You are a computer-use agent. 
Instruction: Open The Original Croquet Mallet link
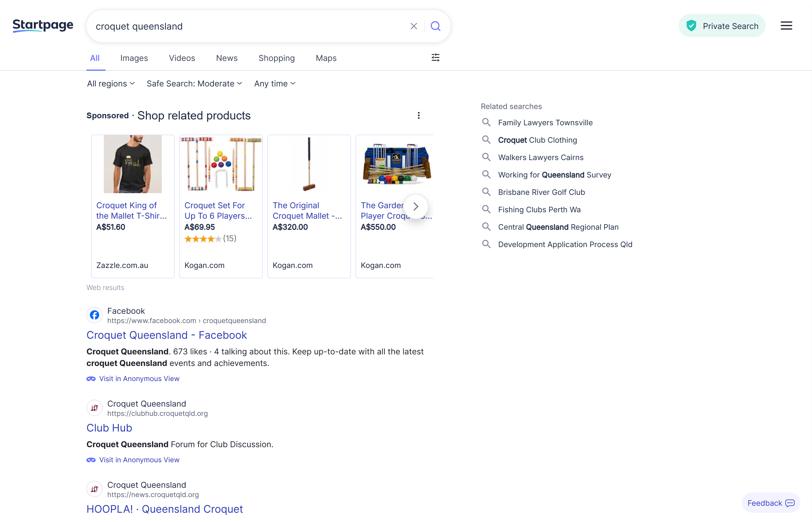pyautogui.click(x=307, y=211)
